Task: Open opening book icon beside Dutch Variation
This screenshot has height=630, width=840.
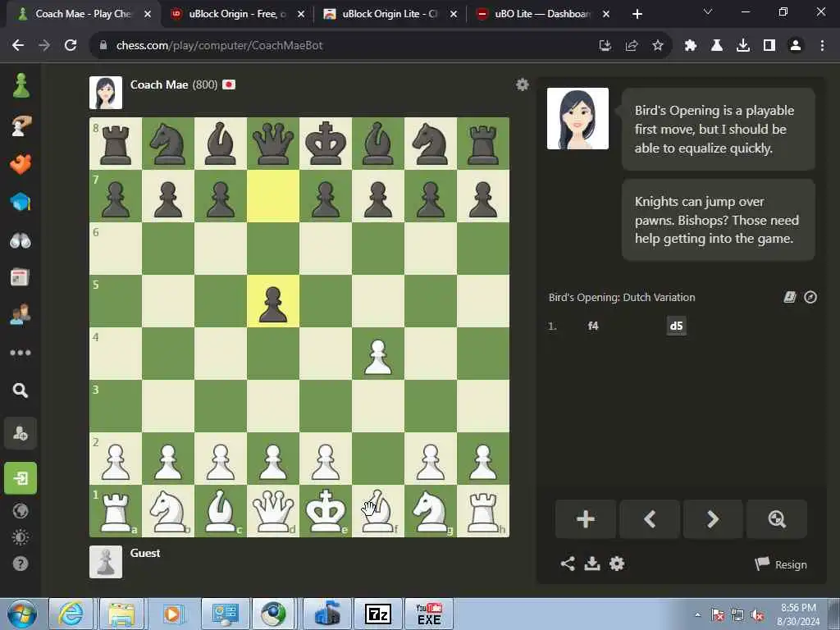Action: pos(790,297)
